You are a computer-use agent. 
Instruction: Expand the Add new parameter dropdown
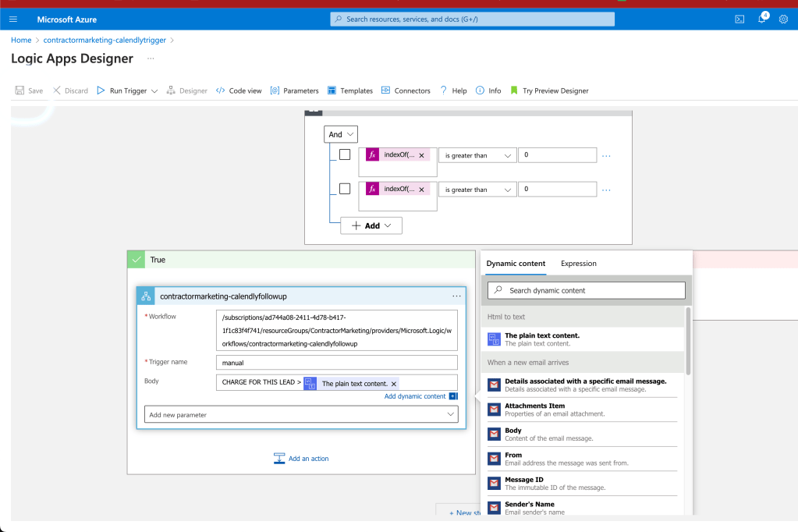pyautogui.click(x=301, y=414)
